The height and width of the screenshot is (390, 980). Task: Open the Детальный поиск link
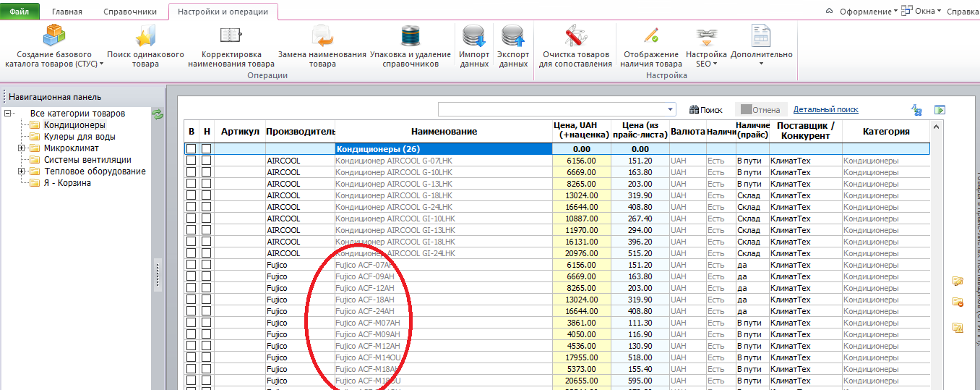click(826, 109)
